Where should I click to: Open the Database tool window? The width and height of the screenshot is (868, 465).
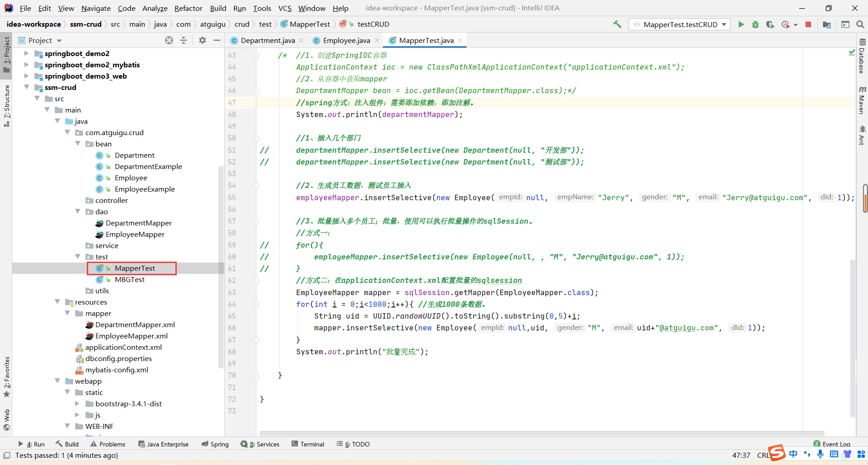click(x=862, y=56)
